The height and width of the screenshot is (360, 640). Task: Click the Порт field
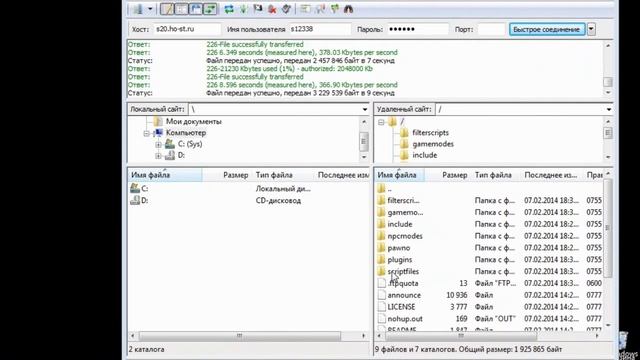click(x=491, y=29)
